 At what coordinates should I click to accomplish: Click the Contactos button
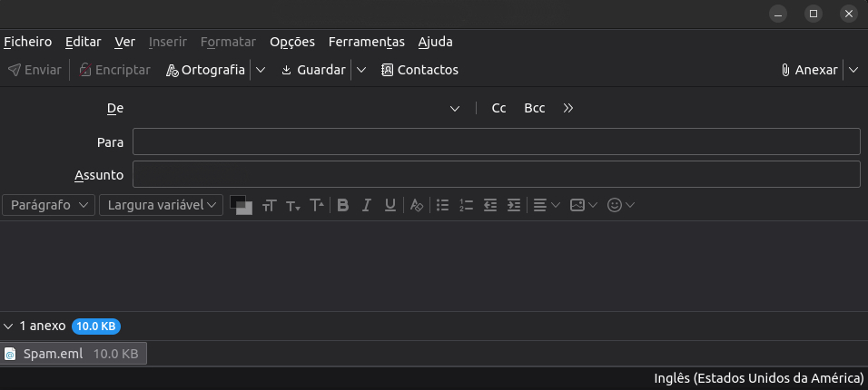[x=419, y=70]
